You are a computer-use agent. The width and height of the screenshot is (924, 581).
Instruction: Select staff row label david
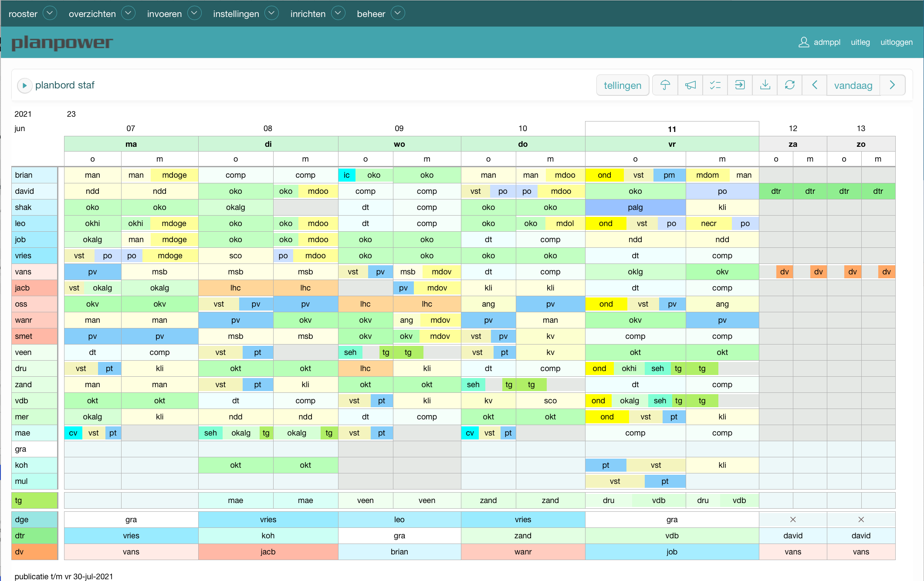[34, 191]
